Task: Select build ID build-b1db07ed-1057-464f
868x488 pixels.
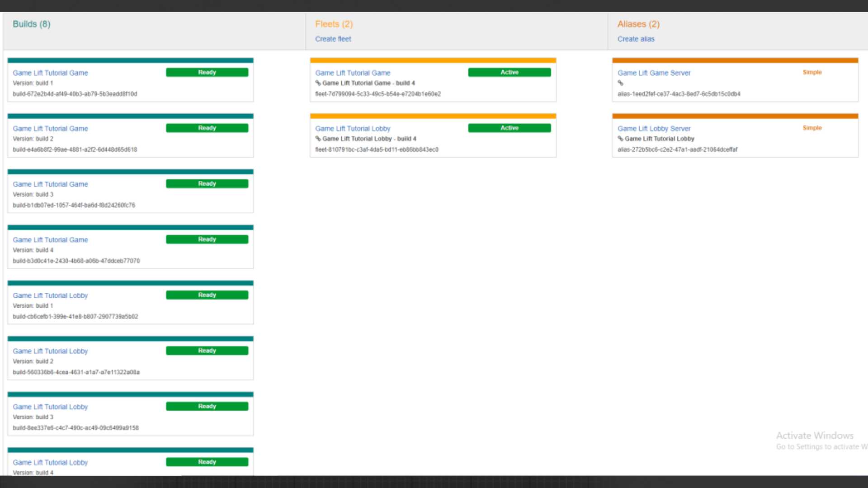Action: pyautogui.click(x=74, y=205)
